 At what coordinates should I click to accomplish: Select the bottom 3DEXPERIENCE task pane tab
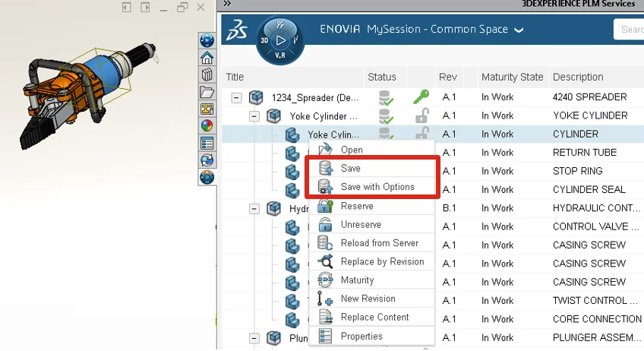click(x=207, y=177)
